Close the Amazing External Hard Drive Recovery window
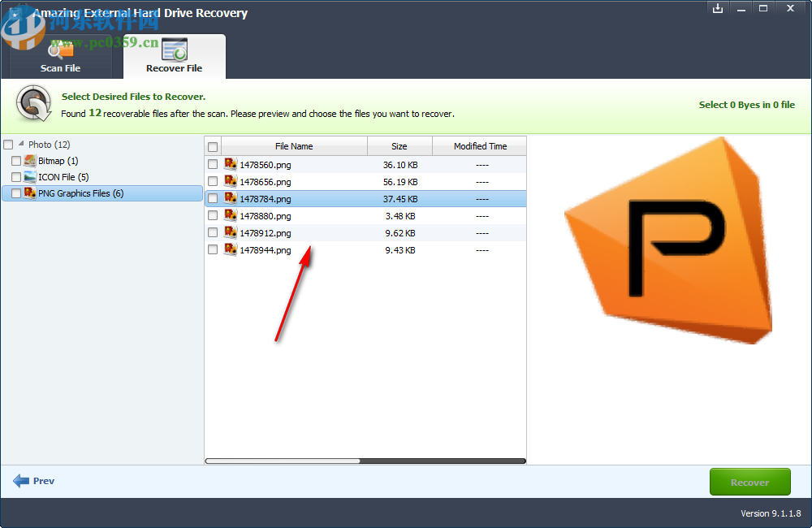Screen dimensions: 812x528 [x=790, y=8]
